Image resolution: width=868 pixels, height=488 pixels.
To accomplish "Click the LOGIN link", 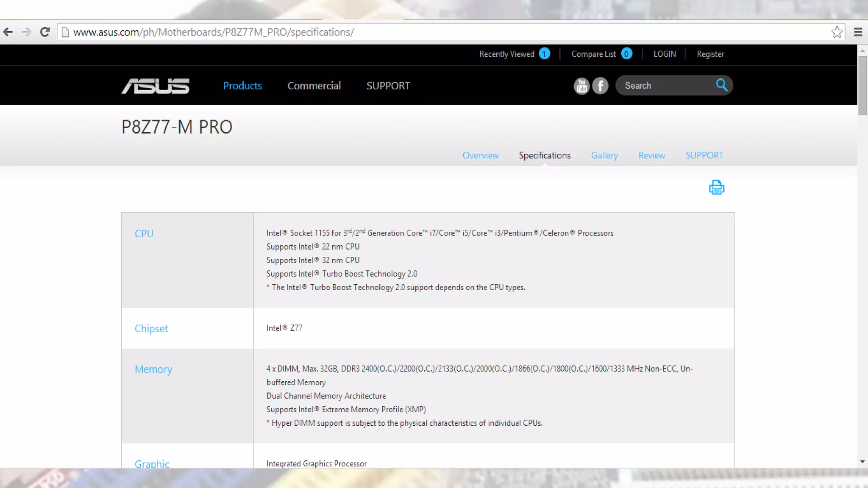I will click(665, 54).
